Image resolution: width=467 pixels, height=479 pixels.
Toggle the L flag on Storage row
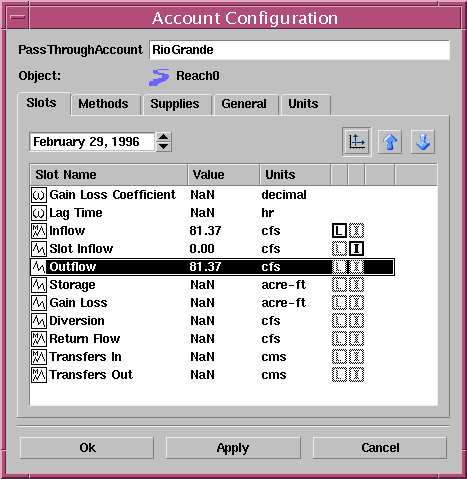[339, 285]
